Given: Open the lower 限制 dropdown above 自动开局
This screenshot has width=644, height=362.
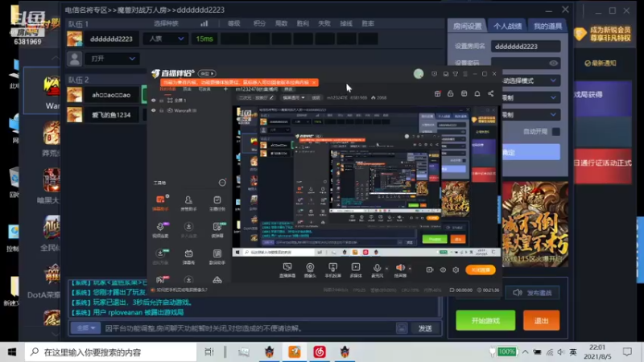Looking at the screenshot, I should point(530,114).
